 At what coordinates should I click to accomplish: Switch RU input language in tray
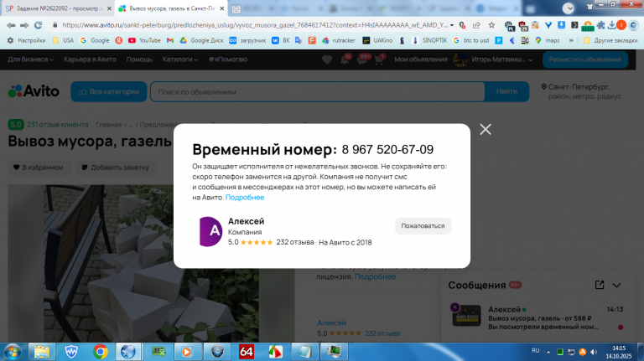click(x=535, y=351)
